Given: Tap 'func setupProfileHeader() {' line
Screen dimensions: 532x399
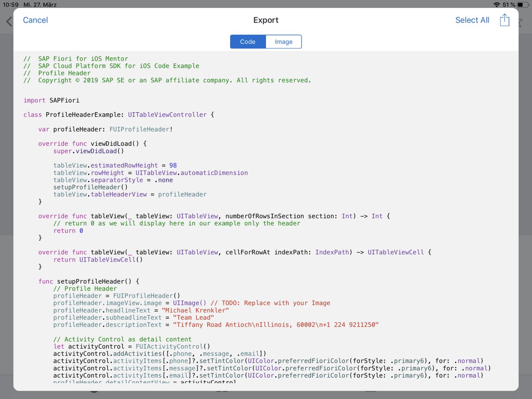Looking at the screenshot, I should pyautogui.click(x=89, y=281).
